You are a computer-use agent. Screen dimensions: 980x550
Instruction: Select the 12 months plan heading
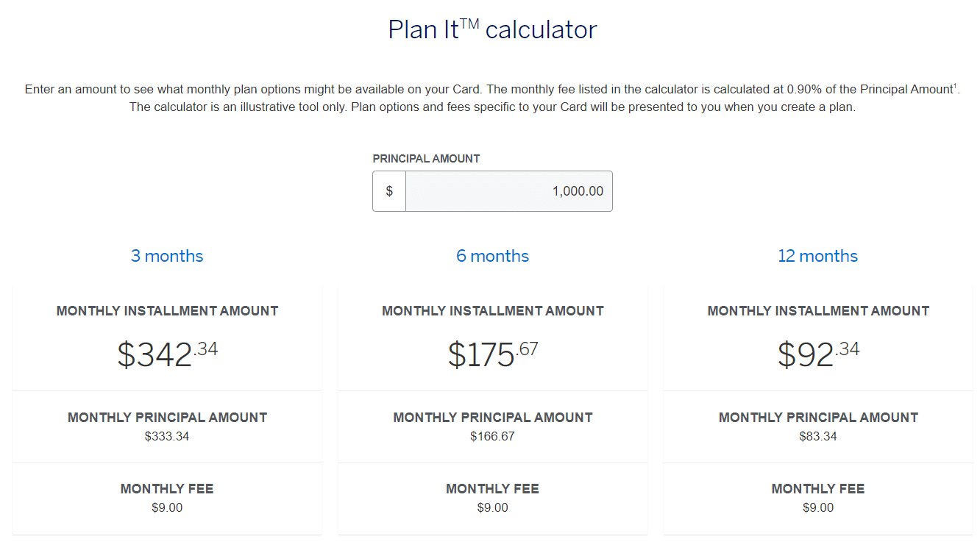point(817,256)
